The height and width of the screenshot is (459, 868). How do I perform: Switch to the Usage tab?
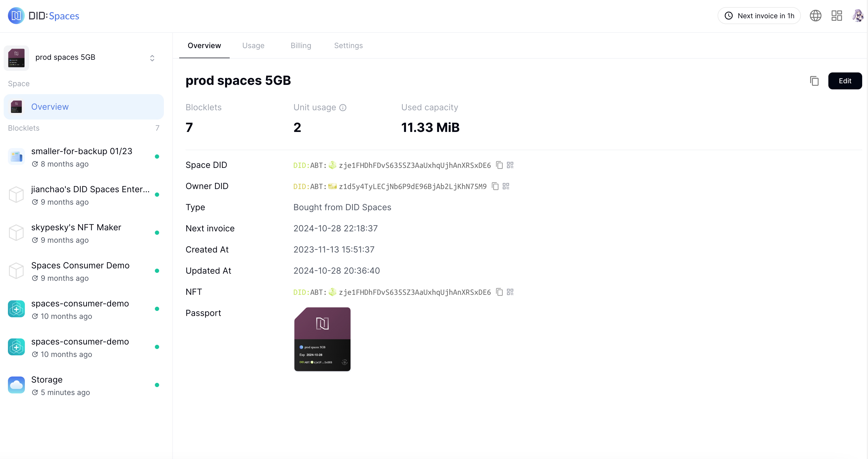(x=253, y=45)
